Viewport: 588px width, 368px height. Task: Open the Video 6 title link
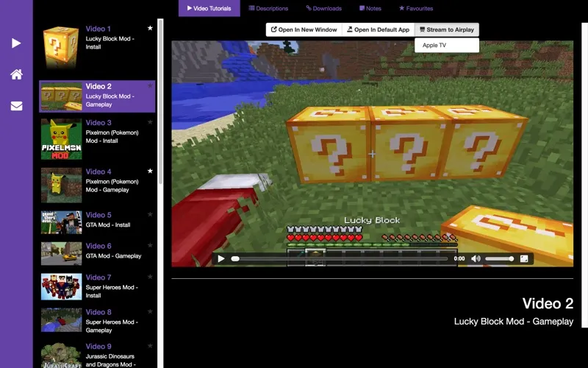pyautogui.click(x=98, y=246)
